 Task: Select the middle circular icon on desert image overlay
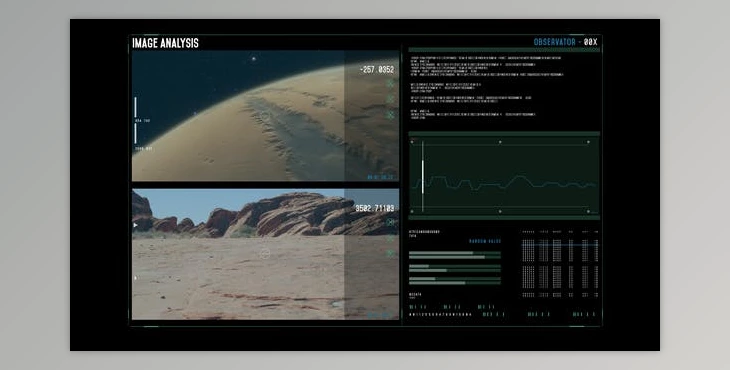tap(391, 238)
